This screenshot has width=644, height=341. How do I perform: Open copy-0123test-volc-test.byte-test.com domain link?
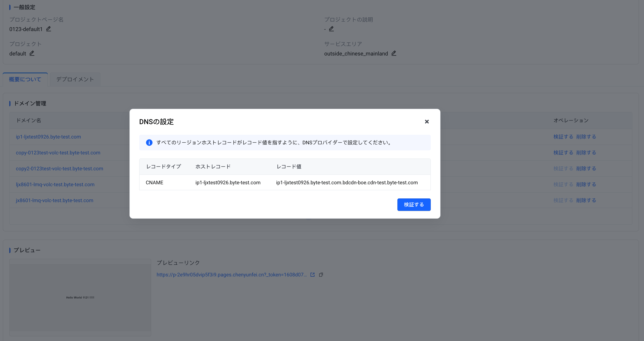(58, 153)
